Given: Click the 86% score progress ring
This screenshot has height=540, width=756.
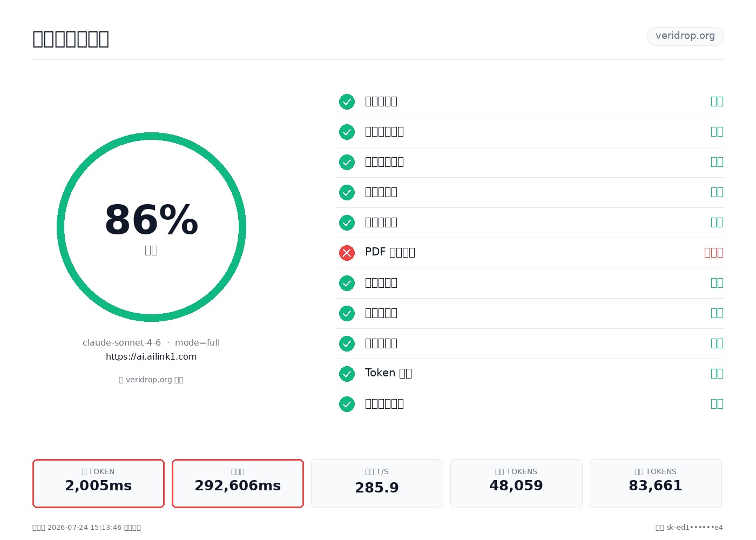Looking at the screenshot, I should 151,227.
